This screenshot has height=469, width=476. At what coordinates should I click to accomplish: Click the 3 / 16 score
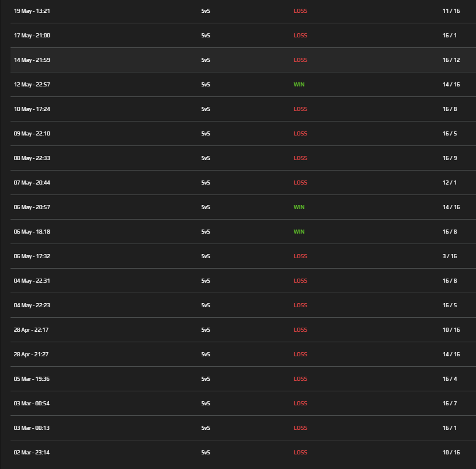point(450,256)
